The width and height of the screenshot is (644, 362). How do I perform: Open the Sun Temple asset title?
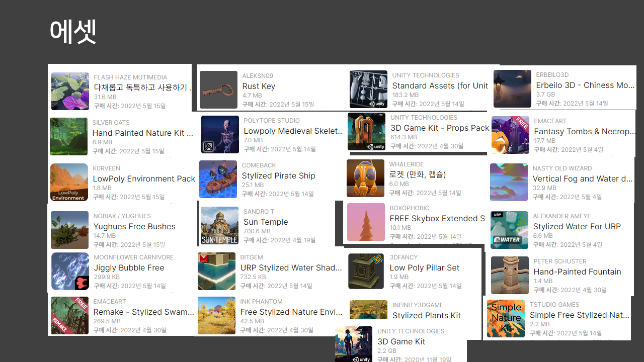pos(266,222)
